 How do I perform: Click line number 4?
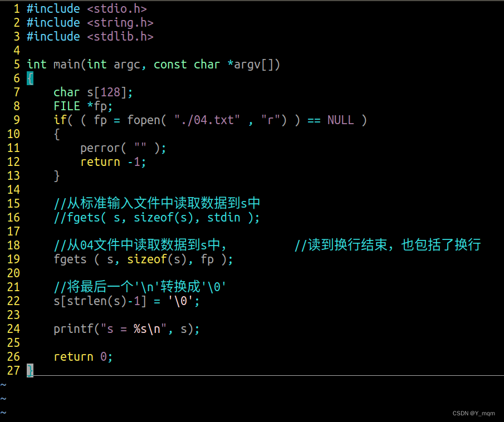[x=17, y=51]
